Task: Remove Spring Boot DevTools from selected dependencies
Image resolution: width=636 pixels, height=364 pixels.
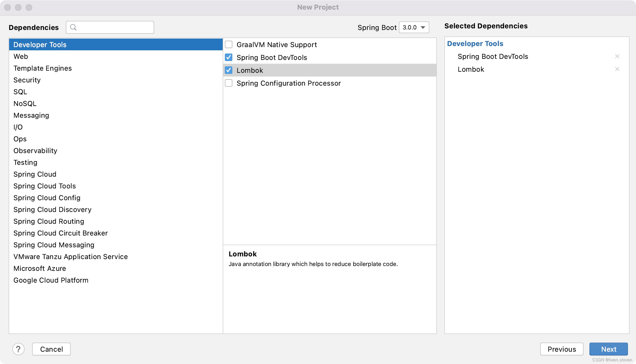Action: tap(617, 56)
